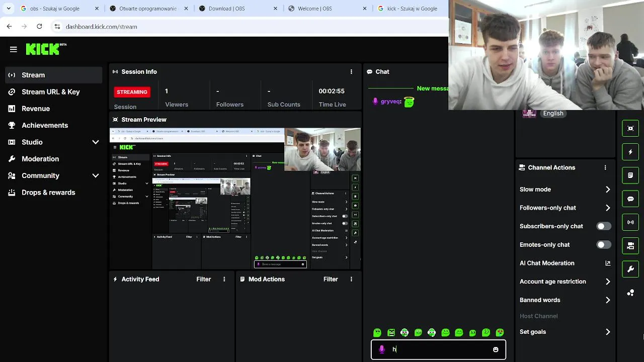Click the browser address bar URL
Screen dimensions: 644x362
(x=102, y=27)
